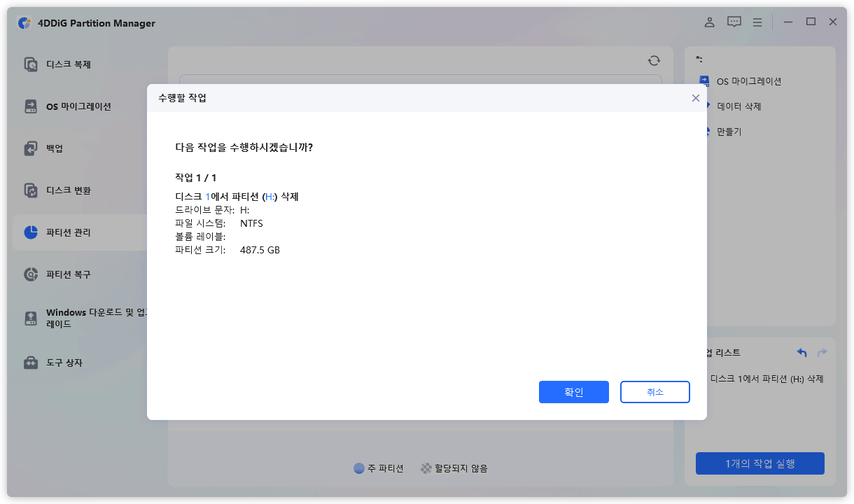This screenshot has width=854, height=504.
Task: Open the 도구 상자 toolbox
Action: 64,363
